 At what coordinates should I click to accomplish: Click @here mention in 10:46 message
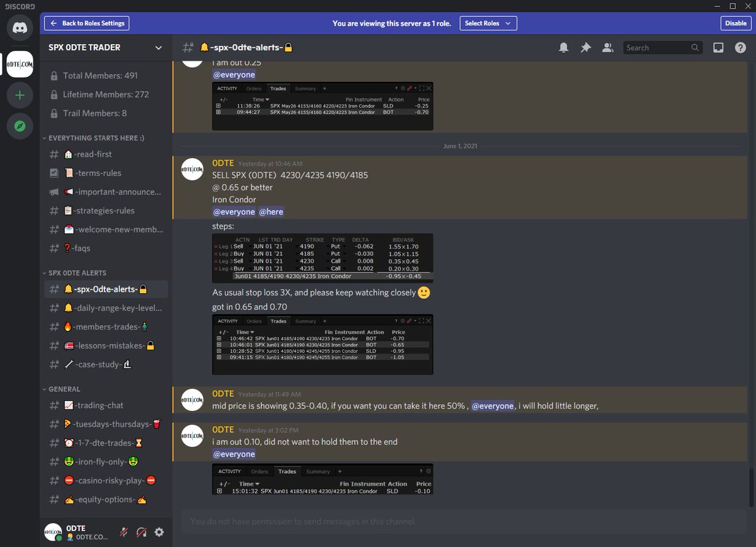coord(271,212)
